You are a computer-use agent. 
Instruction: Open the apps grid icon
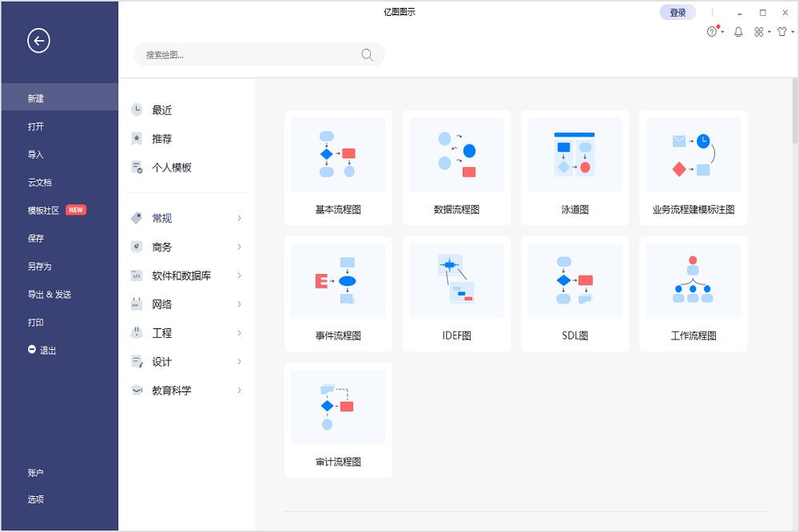pos(759,32)
